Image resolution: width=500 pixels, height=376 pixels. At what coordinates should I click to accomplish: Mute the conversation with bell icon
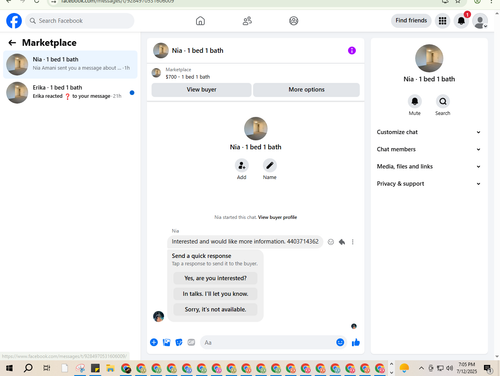tap(415, 101)
